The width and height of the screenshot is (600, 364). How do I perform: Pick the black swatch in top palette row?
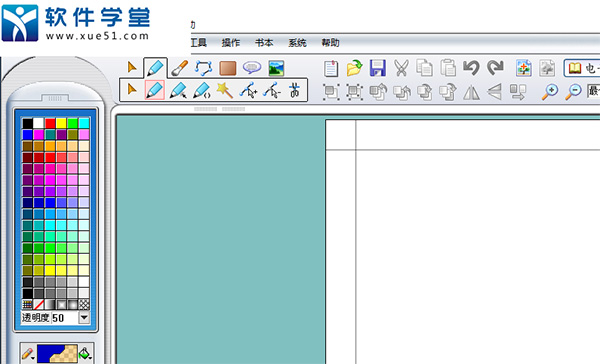pos(28,123)
